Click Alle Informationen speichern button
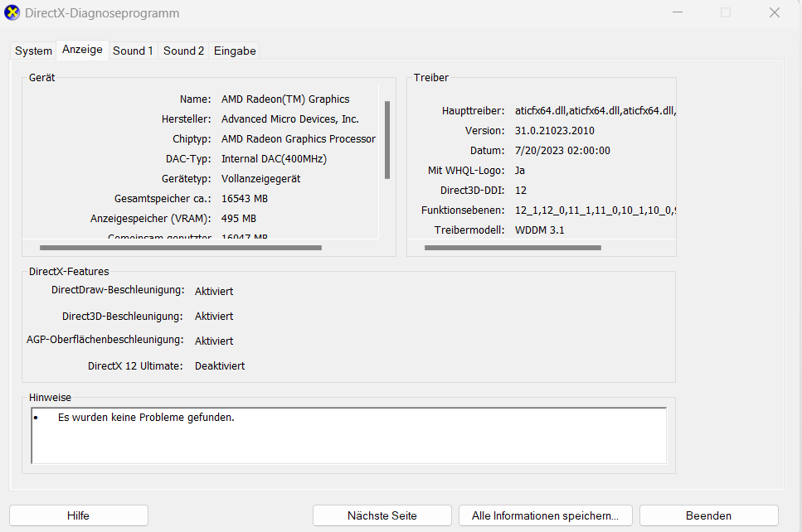 [x=545, y=515]
